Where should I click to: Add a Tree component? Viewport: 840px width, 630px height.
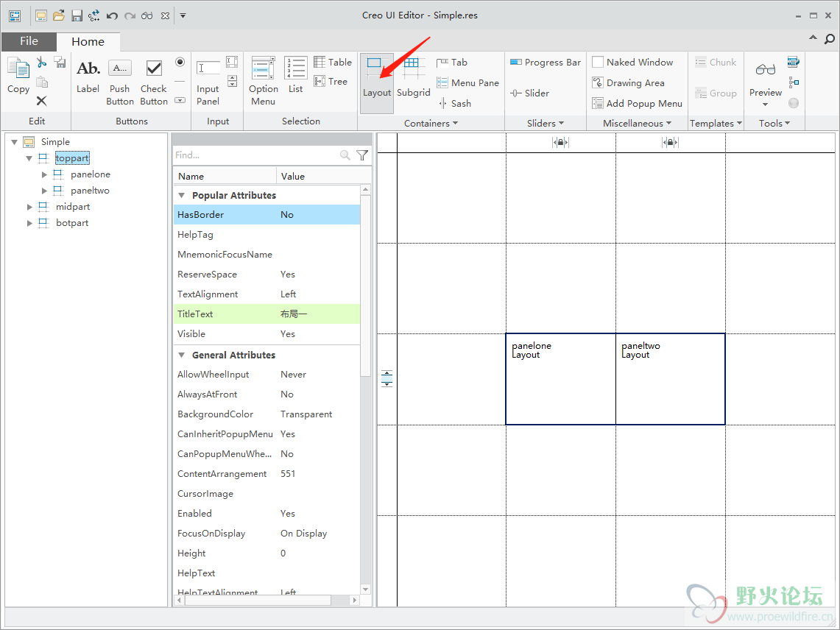(x=331, y=82)
